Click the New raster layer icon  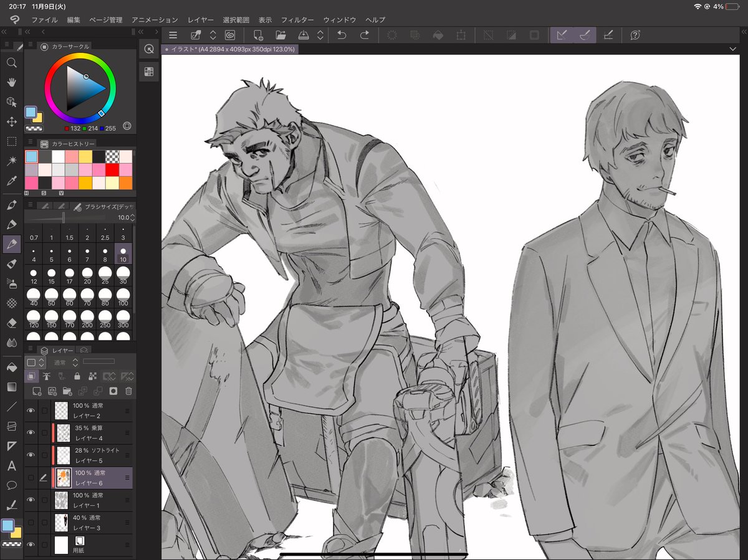coord(37,391)
